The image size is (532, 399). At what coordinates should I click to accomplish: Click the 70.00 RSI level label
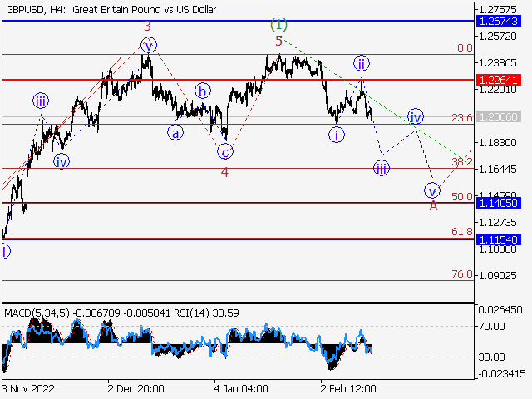pos(491,327)
